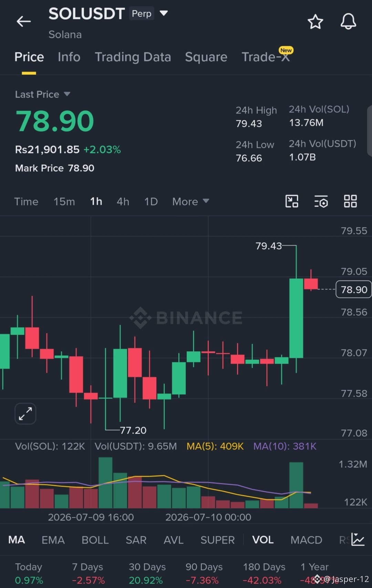Switch to the Price tab
The width and height of the screenshot is (372, 588).
[x=29, y=57]
